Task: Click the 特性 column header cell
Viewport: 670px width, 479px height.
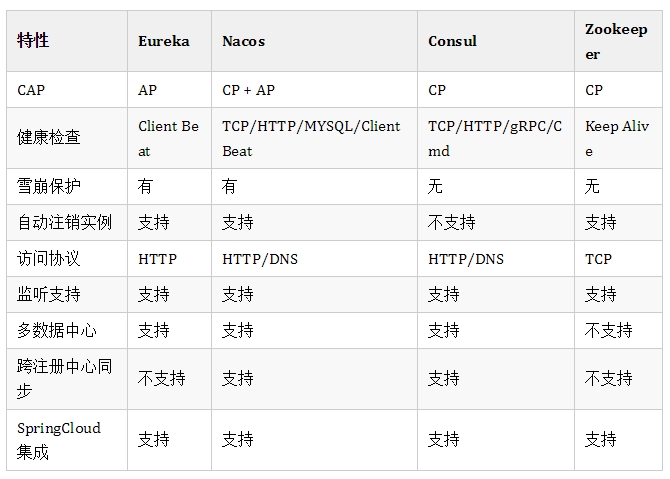Action: click(34, 41)
